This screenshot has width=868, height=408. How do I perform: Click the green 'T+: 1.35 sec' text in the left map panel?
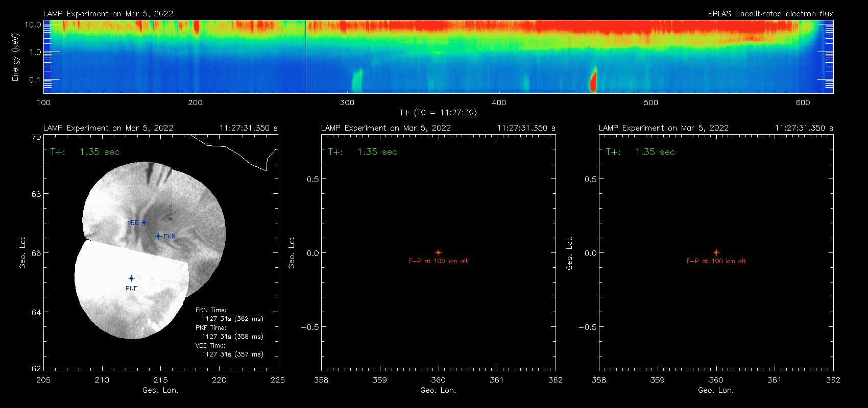[x=85, y=152]
